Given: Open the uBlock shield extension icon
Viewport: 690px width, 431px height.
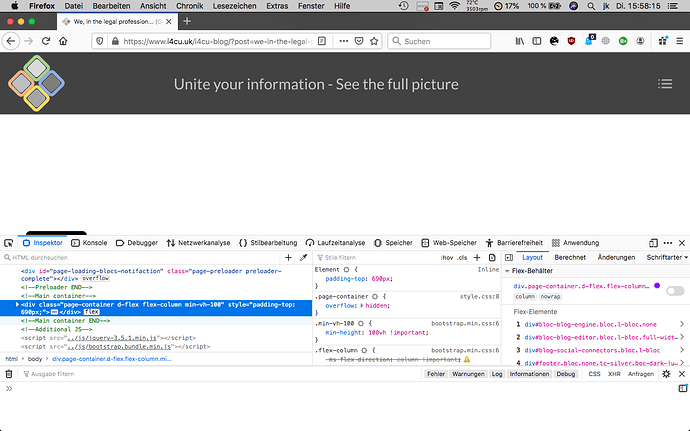Looking at the screenshot, I should [x=571, y=41].
